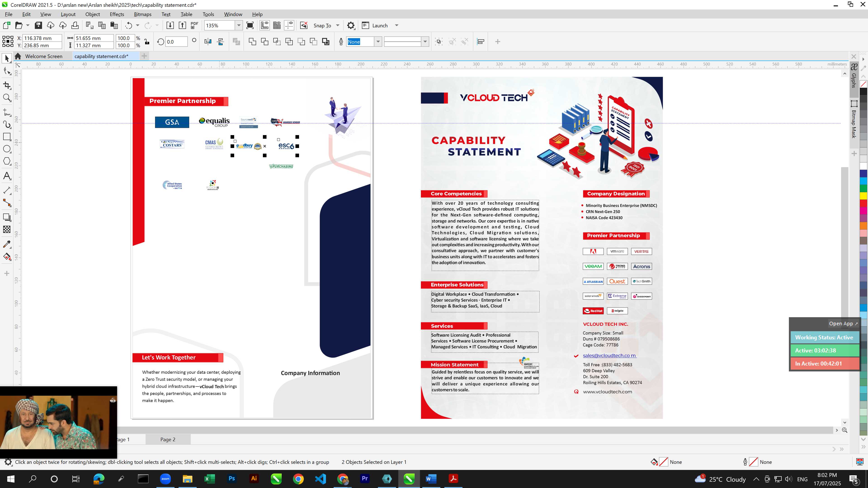Toggle Show rulers button
Viewport: 868px width, 488px height.
tap(264, 25)
